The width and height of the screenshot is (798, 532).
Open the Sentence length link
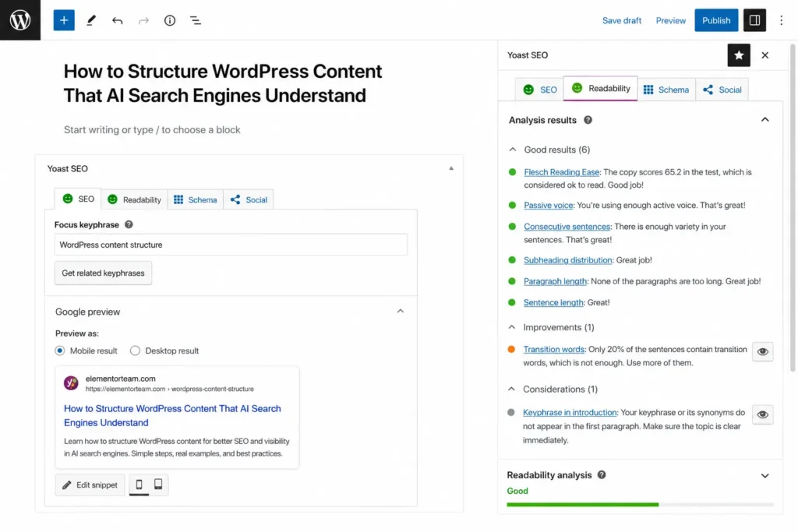pos(553,303)
